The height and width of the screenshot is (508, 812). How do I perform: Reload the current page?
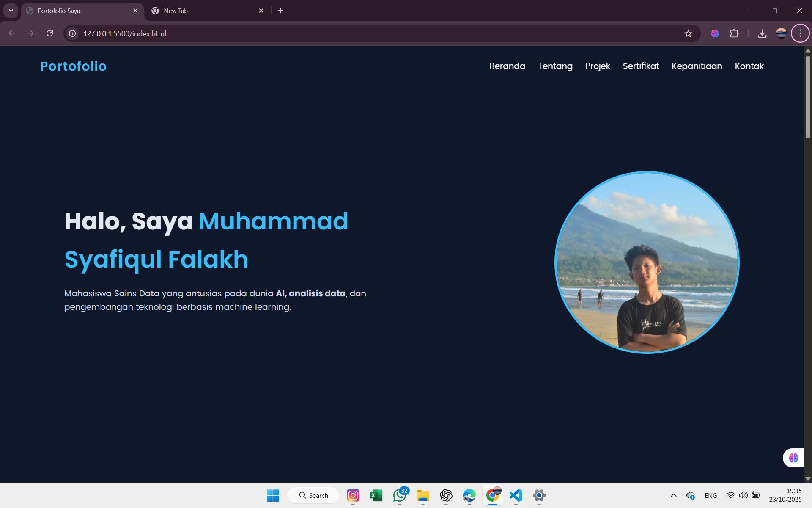[49, 33]
